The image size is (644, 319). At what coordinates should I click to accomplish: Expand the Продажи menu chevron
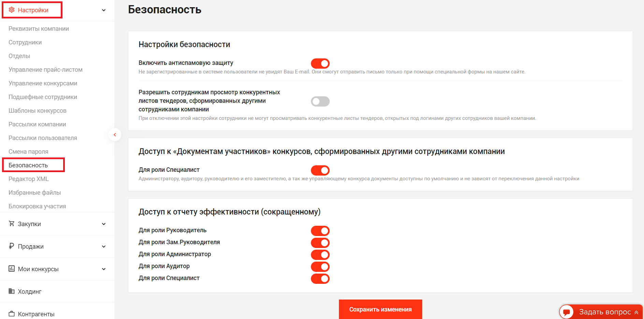pyautogui.click(x=104, y=247)
